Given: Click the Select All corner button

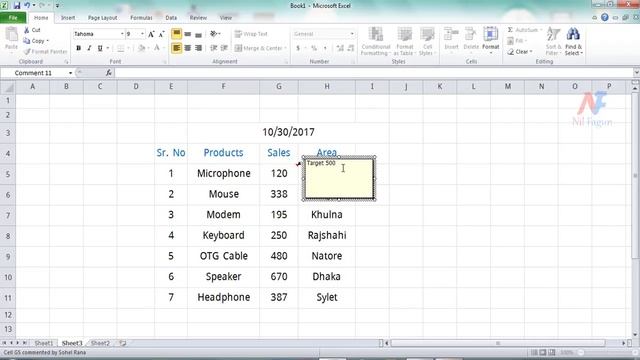Looking at the screenshot, I should pyautogui.click(x=8, y=87).
